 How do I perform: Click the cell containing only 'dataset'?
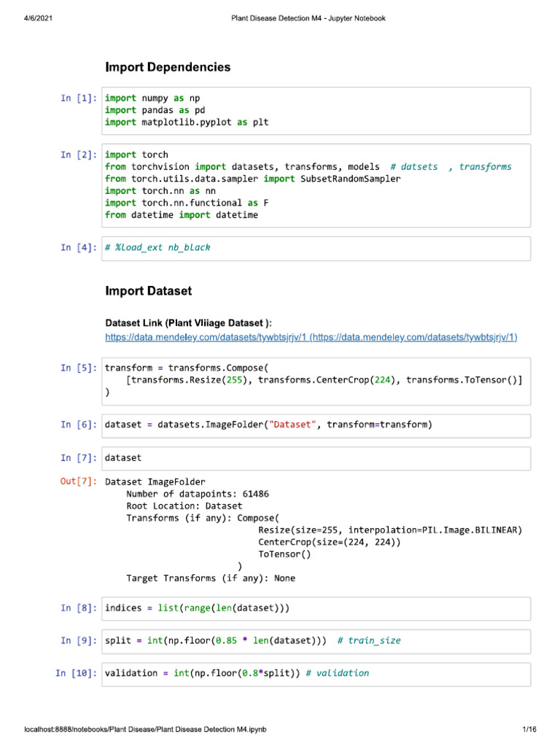(317, 458)
